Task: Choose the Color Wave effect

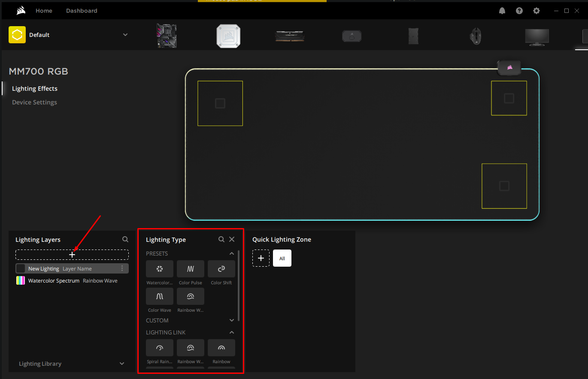Action: point(159,296)
